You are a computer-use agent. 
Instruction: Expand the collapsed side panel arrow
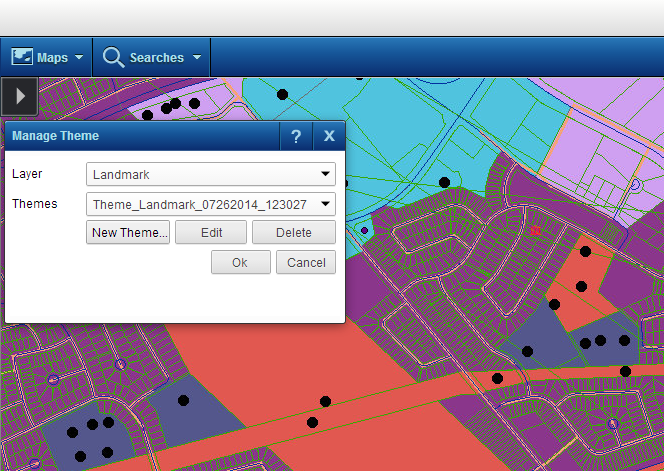point(21,97)
